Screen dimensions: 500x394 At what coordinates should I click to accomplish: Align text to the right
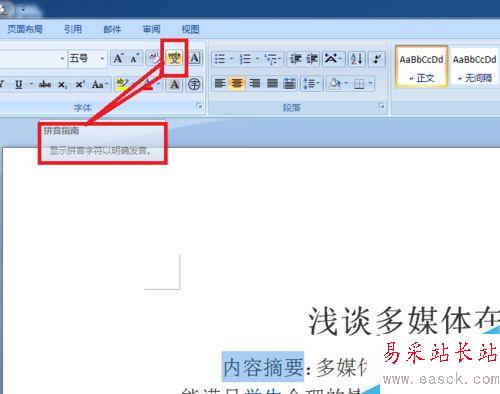pos(255,83)
